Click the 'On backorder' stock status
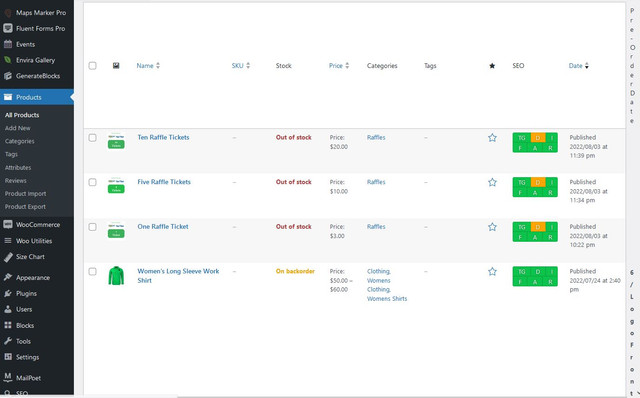The width and height of the screenshot is (640, 398). 295,271
